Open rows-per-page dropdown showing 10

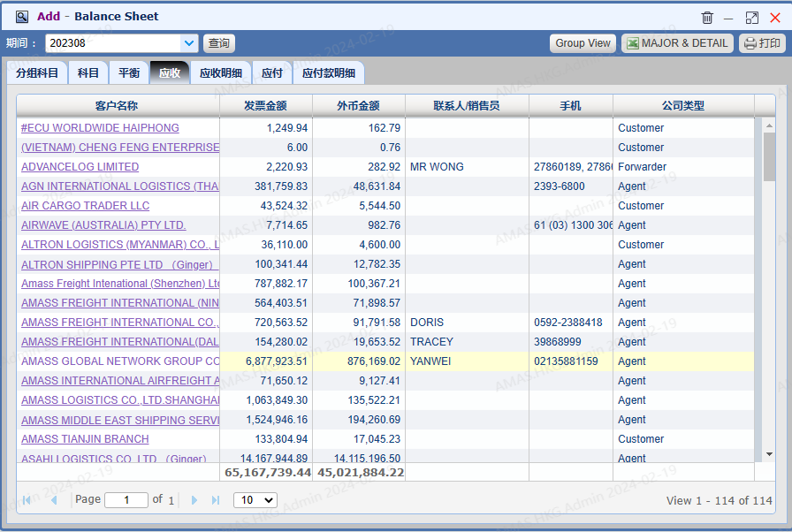tap(255, 499)
